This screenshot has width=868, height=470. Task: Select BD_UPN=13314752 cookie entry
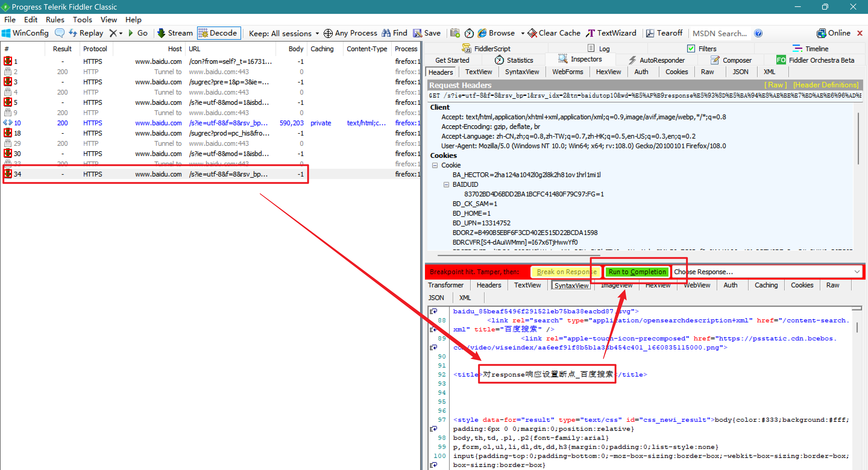click(x=481, y=223)
